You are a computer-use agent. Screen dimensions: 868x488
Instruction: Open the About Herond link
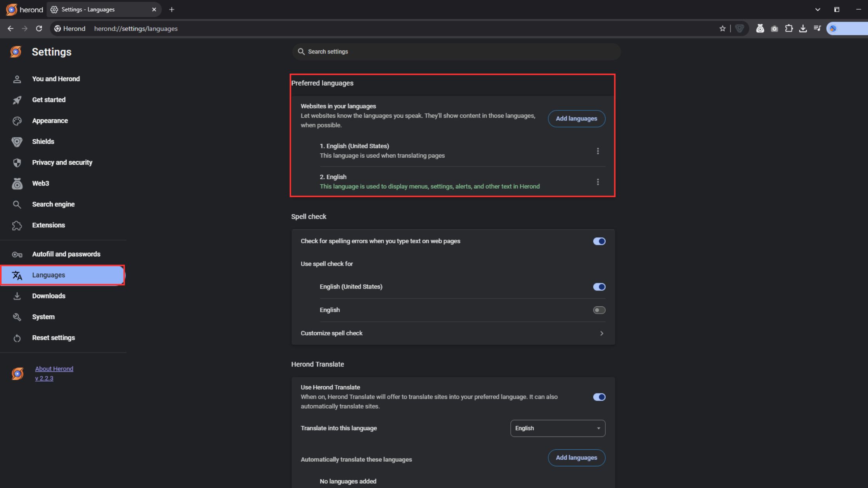click(54, 369)
